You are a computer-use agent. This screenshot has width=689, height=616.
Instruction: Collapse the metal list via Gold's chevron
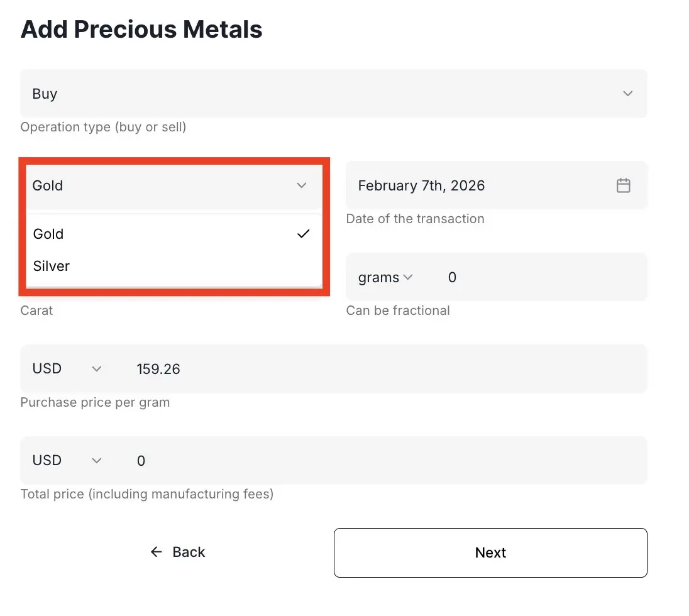302,185
